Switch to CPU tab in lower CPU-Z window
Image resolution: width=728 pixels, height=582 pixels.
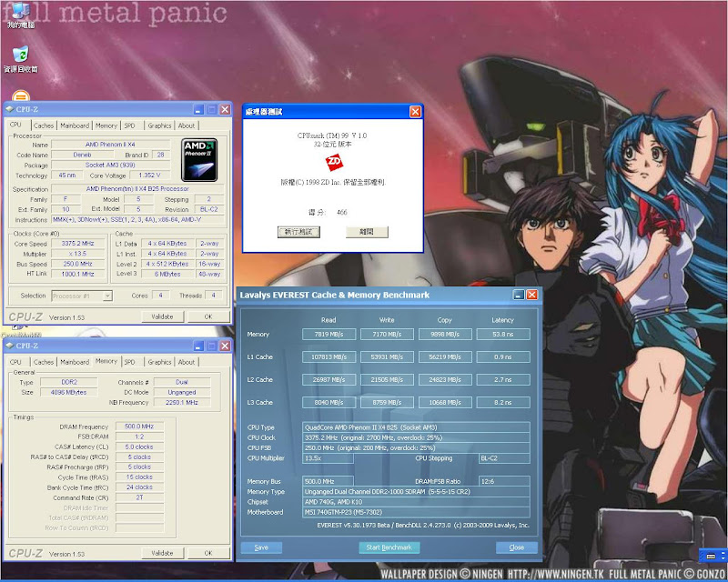click(15, 362)
